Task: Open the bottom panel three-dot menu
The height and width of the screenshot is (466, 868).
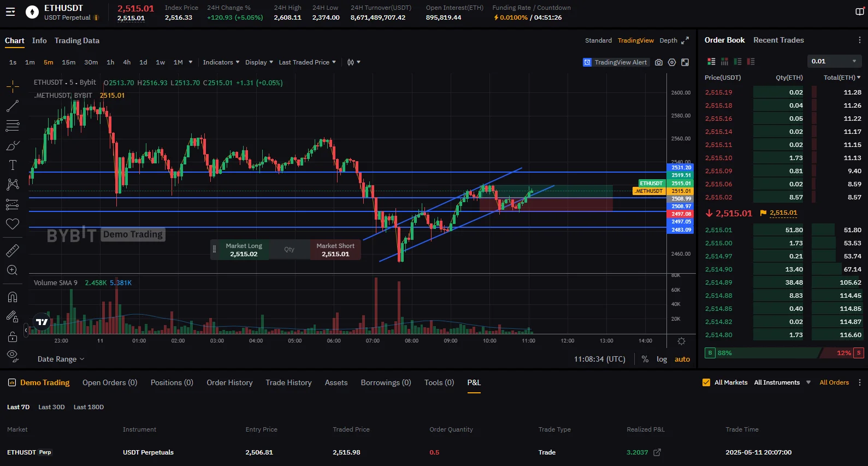Action: [859, 382]
